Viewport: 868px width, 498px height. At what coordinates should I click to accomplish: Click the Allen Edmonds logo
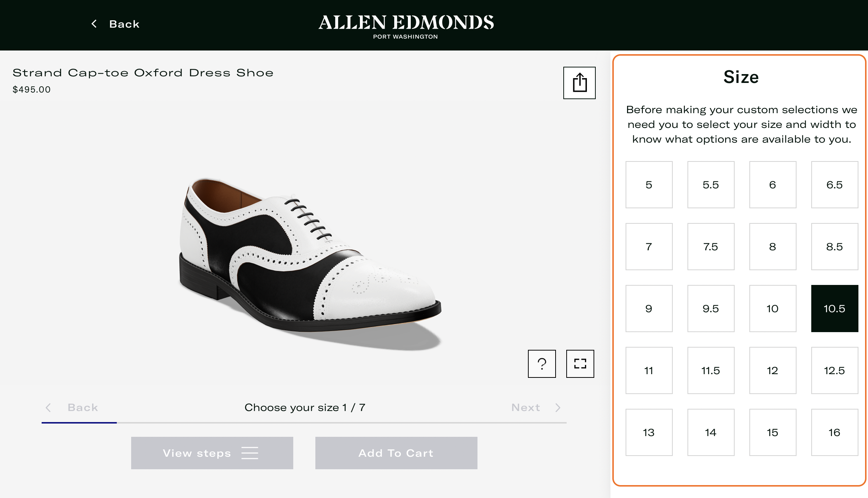(406, 26)
